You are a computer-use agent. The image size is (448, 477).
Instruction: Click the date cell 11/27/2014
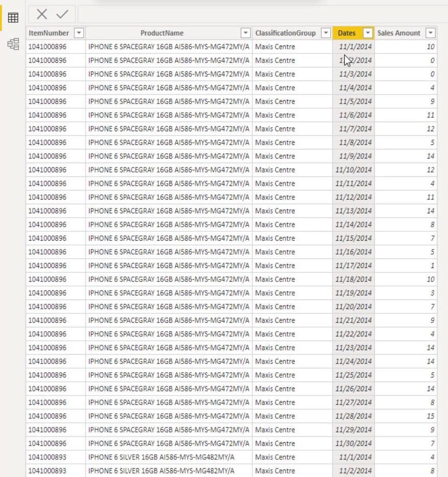[x=353, y=402]
